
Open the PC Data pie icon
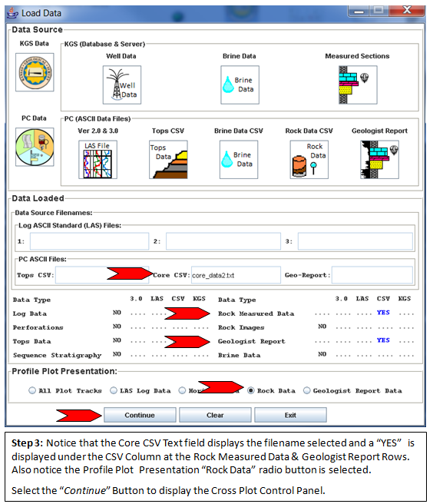pyautogui.click(x=35, y=147)
